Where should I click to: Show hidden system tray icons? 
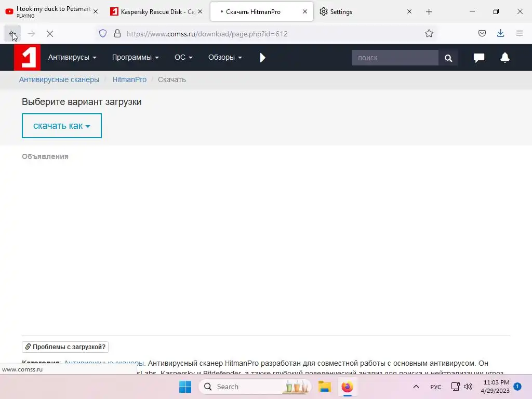[416, 387]
